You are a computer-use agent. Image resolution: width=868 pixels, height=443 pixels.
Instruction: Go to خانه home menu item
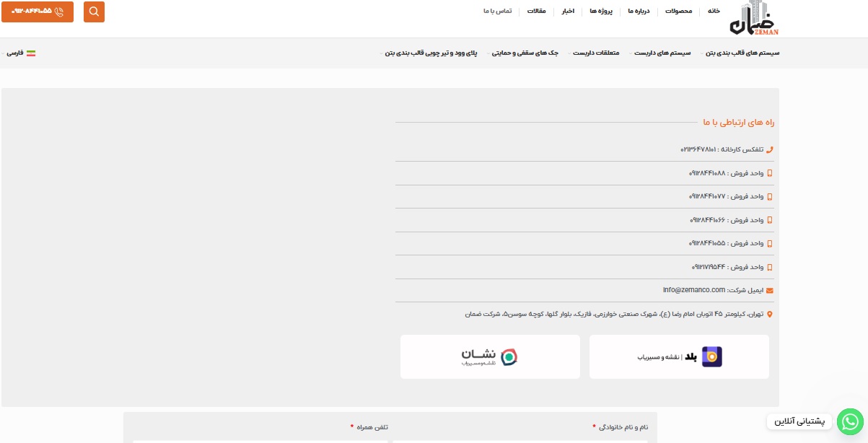click(714, 11)
